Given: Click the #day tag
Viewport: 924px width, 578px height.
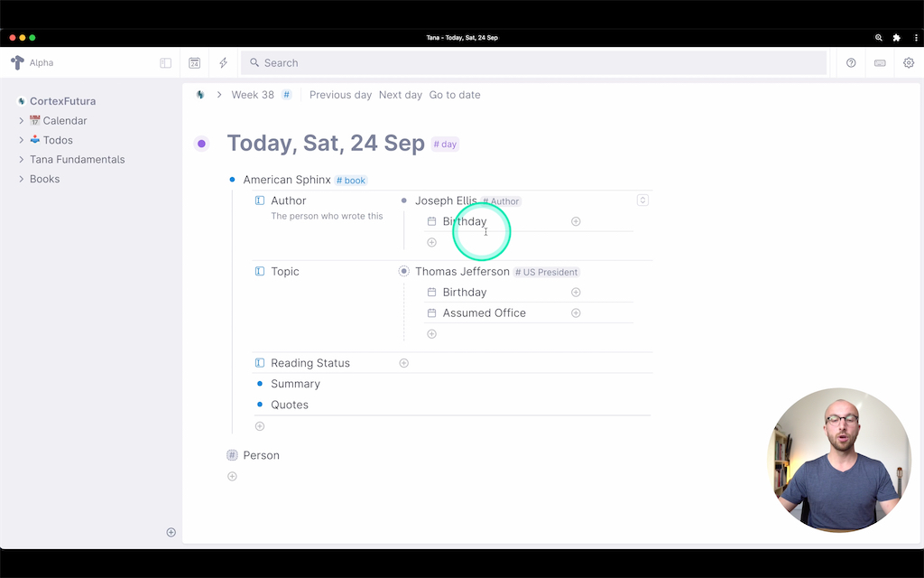Looking at the screenshot, I should point(445,144).
